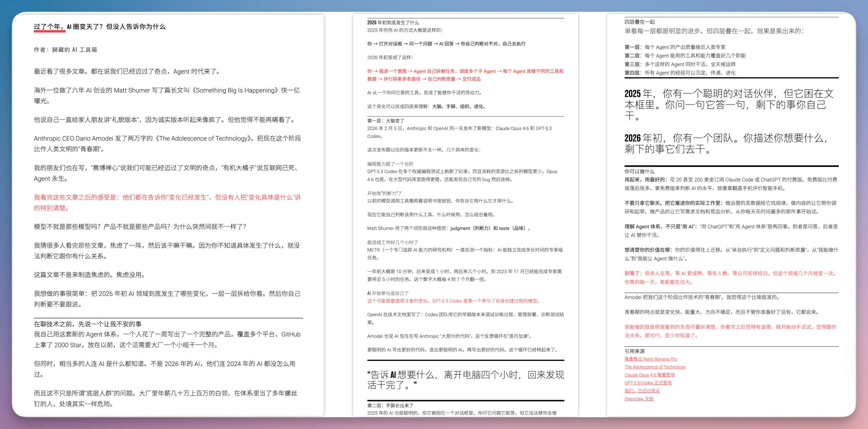The image size is (868, 429).
Task: Click the heading "四层叠在一起"
Action: (x=640, y=22)
